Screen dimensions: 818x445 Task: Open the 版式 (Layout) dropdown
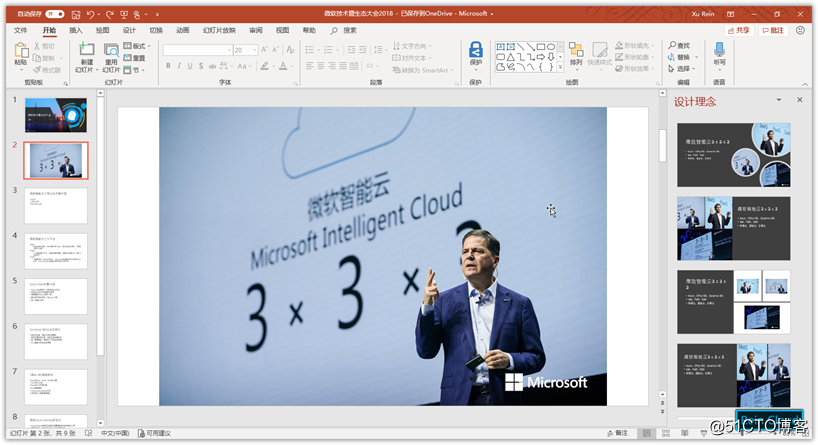pyautogui.click(x=137, y=46)
